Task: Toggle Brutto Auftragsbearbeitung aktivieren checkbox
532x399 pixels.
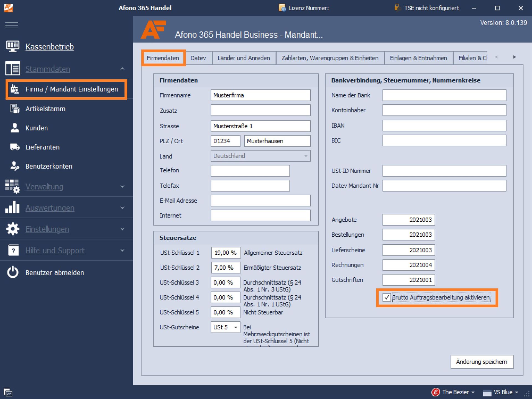Action: (x=387, y=298)
